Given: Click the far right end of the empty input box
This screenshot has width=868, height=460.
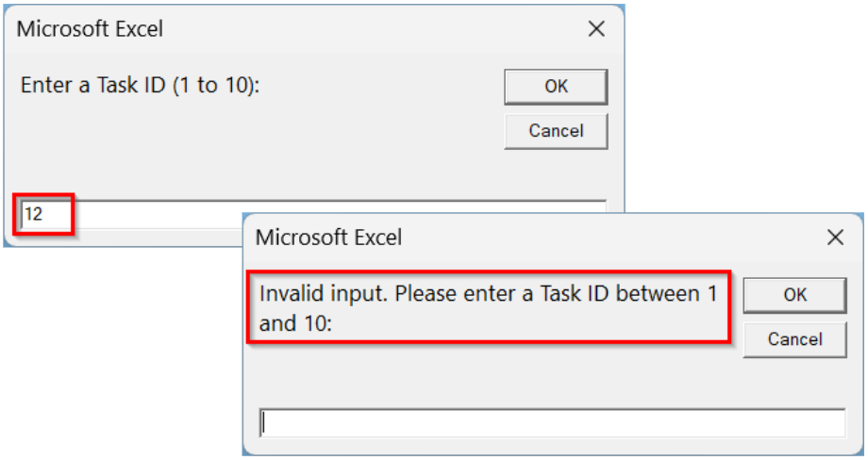Looking at the screenshot, I should click(x=835, y=423).
